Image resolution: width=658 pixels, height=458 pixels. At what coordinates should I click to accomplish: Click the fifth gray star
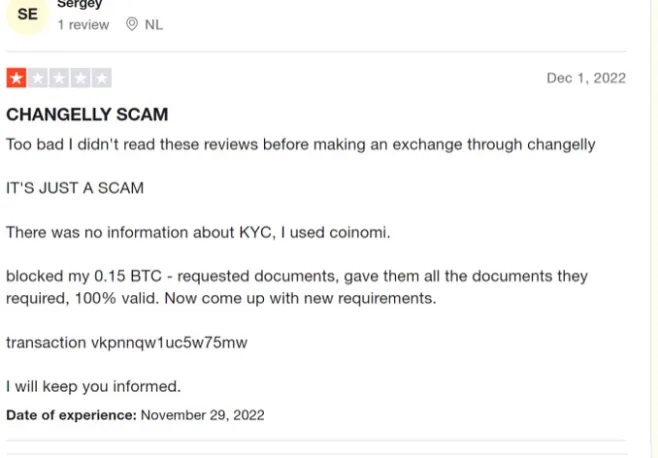pyautogui.click(x=101, y=78)
